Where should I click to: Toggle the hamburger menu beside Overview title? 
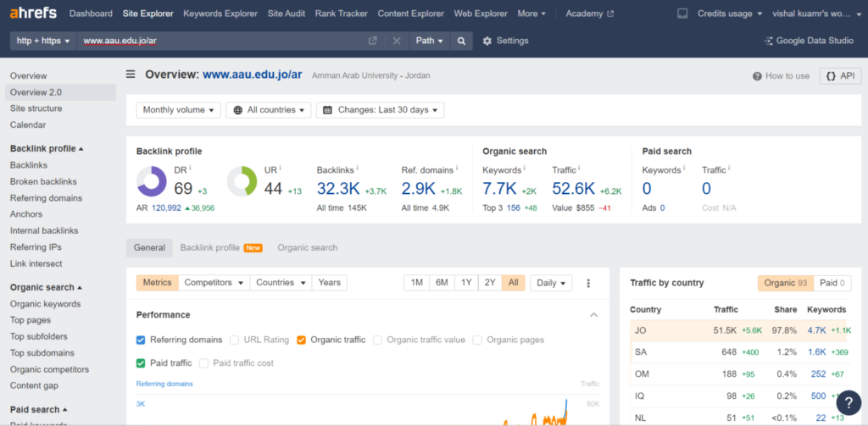coord(131,75)
